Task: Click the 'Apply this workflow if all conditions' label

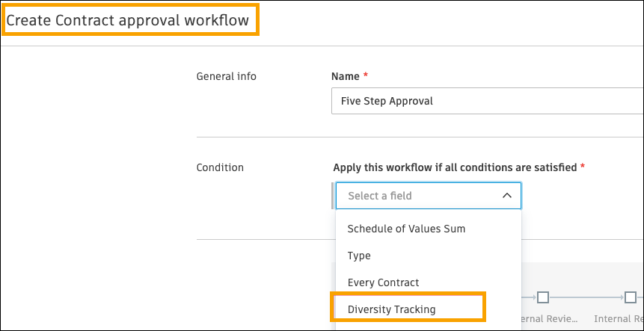Action: click(453, 167)
